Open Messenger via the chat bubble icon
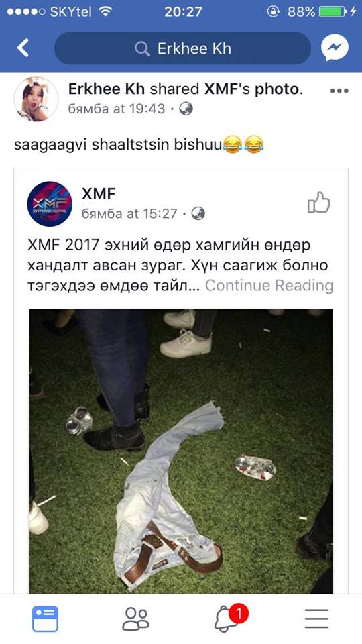Screen dimensions: 362x644 (x=335, y=48)
